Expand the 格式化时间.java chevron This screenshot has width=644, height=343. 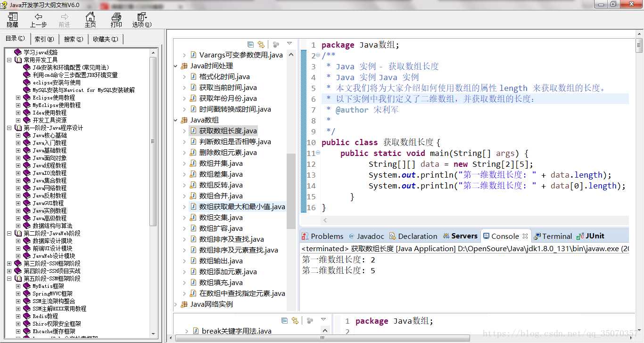pos(185,77)
